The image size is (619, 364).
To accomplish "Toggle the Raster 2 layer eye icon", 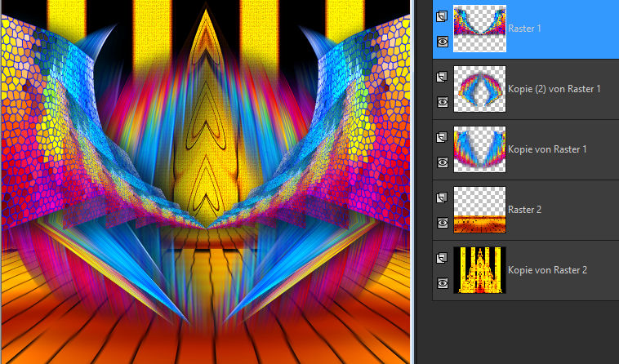I will (443, 223).
